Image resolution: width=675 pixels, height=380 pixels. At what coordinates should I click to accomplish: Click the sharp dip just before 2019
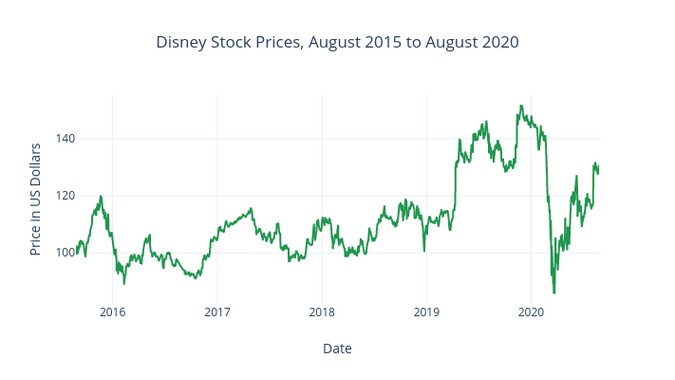[x=424, y=251]
